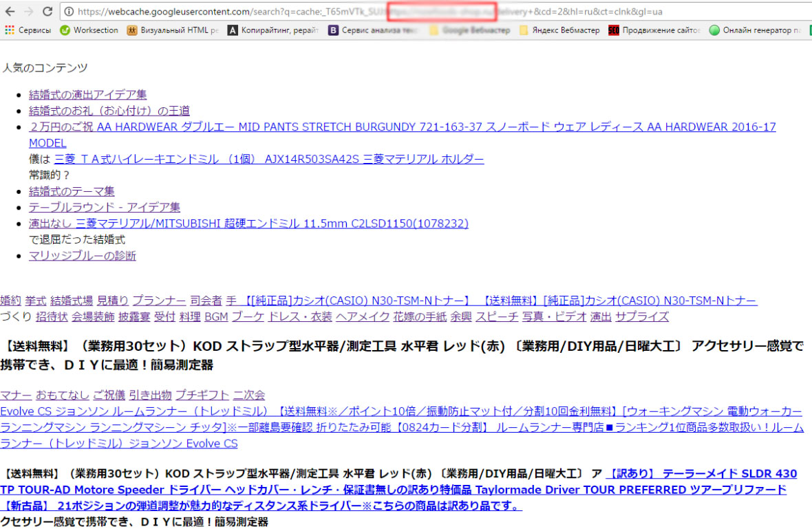This screenshot has width=812, height=531.
Task: Follow the ブーケ tag link
Action: pos(248,316)
